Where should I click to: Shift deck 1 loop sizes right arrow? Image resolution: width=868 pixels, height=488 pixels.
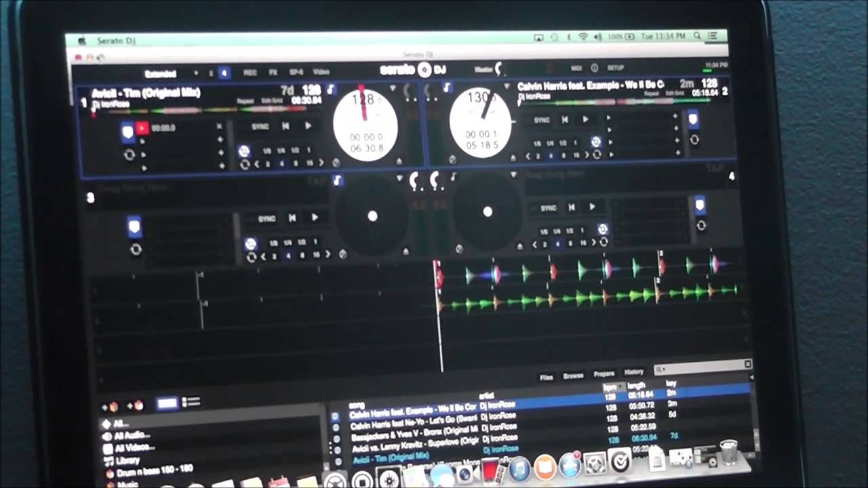click(x=321, y=163)
